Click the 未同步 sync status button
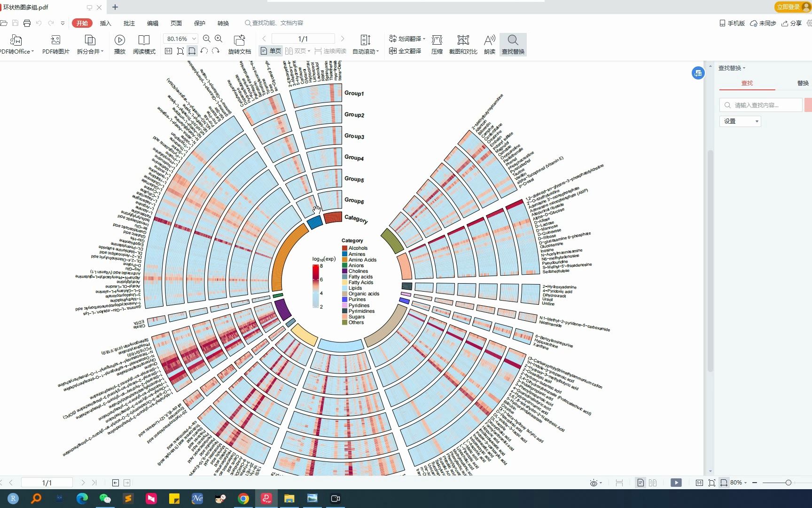The height and width of the screenshot is (508, 812). coord(763,23)
